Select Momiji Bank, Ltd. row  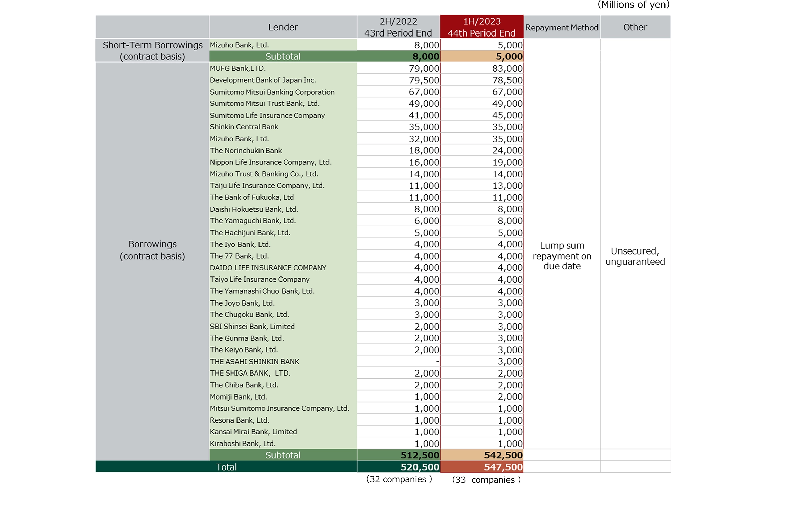point(366,396)
